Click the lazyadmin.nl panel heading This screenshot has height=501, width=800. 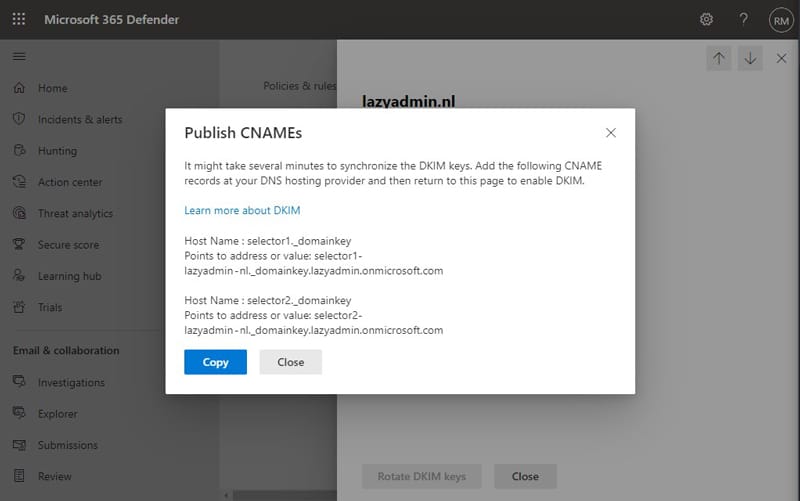[408, 101]
